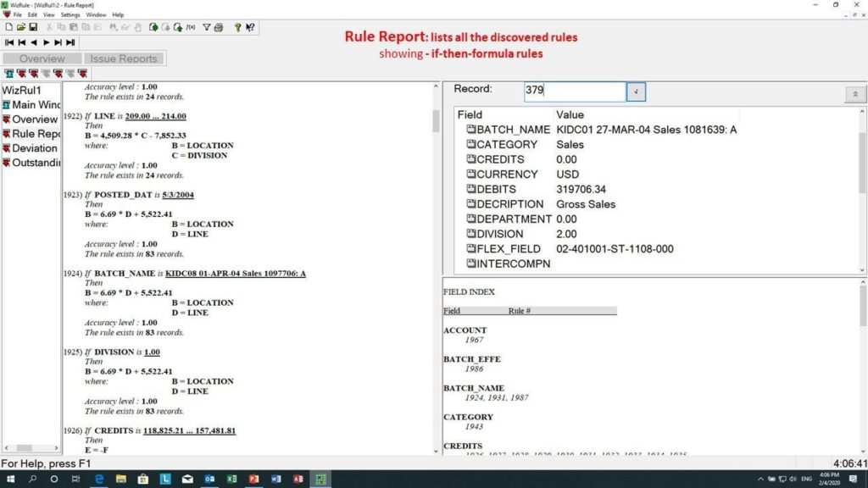Click the yellow question mark help icon
Viewport: 868px width, 488px height.
tap(237, 27)
